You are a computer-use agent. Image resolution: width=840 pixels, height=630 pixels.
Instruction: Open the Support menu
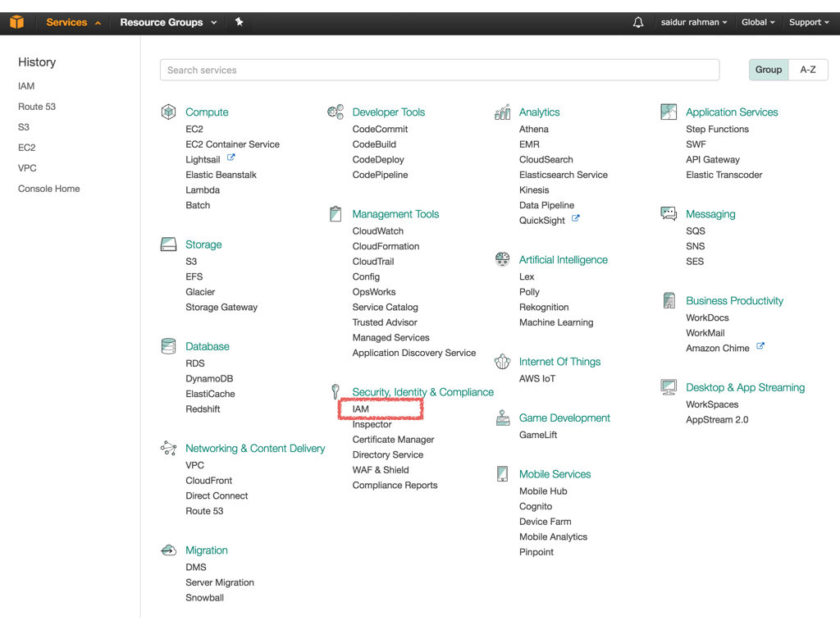coord(808,22)
